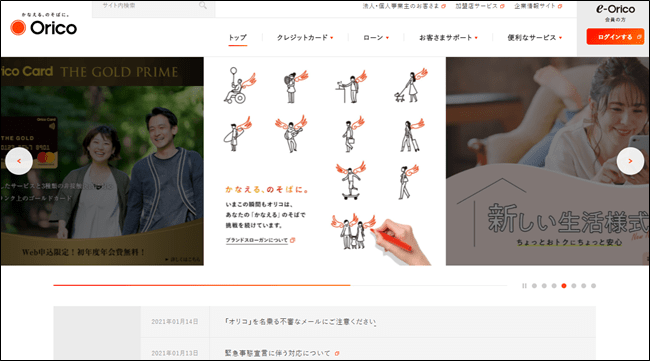The height and width of the screenshot is (361, 650).
Task: Pause the carousel autoplay
Action: 524,286
